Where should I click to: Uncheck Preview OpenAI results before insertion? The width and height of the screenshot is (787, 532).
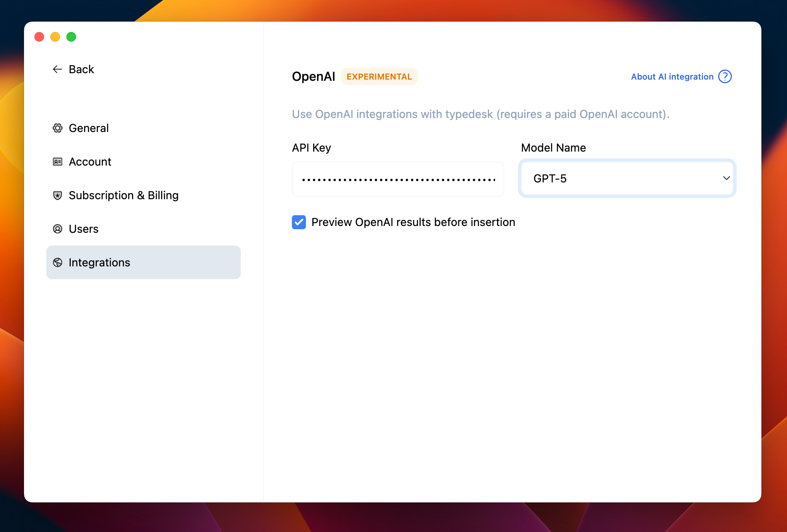coord(299,222)
